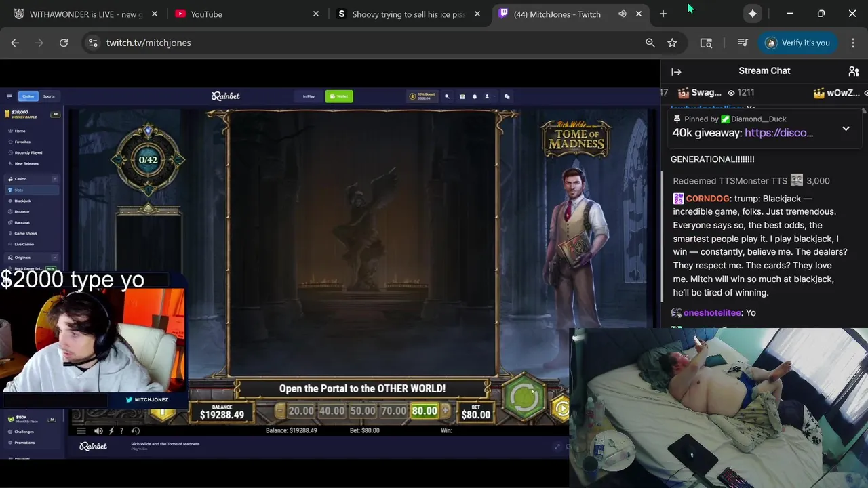Open the Rainbet rewards gift icon
Viewport: 868px width, 488px height.
pos(462,96)
